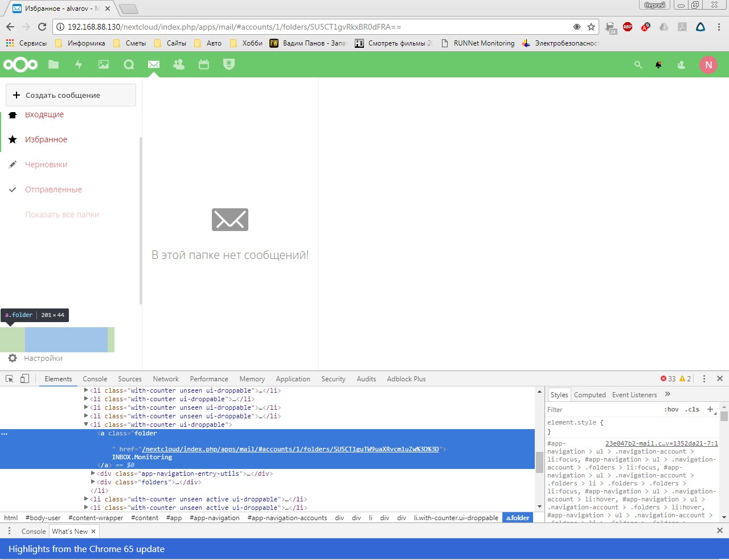The width and height of the screenshot is (729, 560).
Task: Open the Mail envelope app icon
Action: pyautogui.click(x=154, y=64)
